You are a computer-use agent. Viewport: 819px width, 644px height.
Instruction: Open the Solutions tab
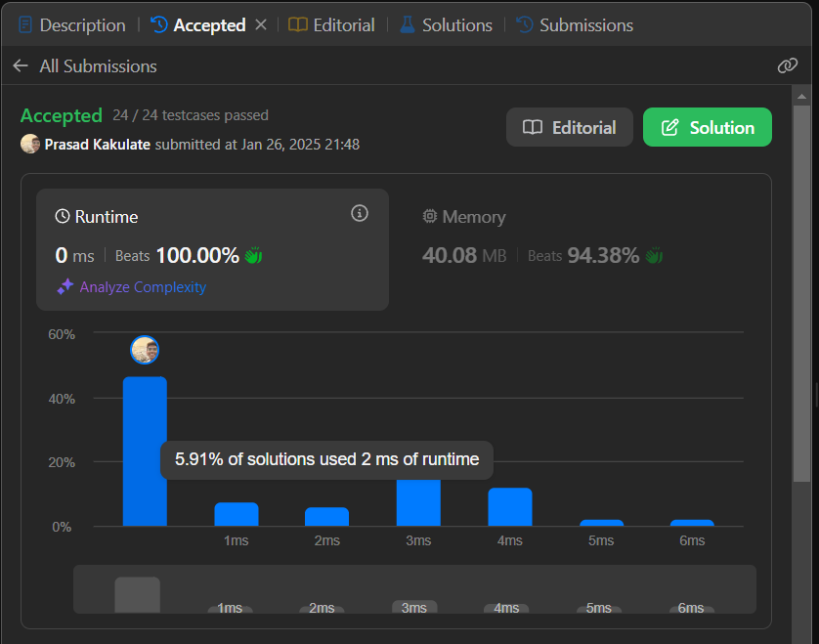pyautogui.click(x=446, y=25)
